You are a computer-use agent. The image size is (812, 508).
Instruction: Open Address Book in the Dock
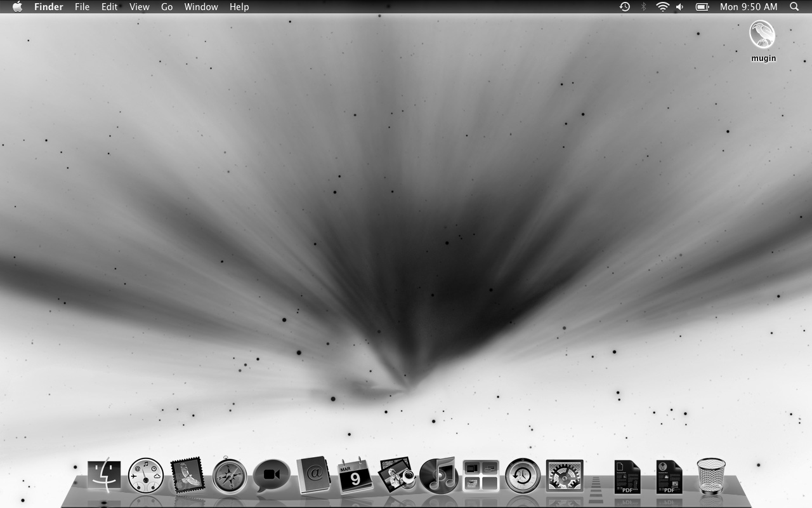(313, 476)
